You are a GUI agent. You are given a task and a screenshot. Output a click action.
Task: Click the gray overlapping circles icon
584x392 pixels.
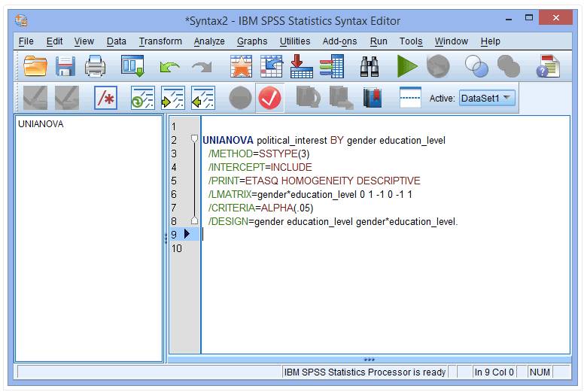509,66
